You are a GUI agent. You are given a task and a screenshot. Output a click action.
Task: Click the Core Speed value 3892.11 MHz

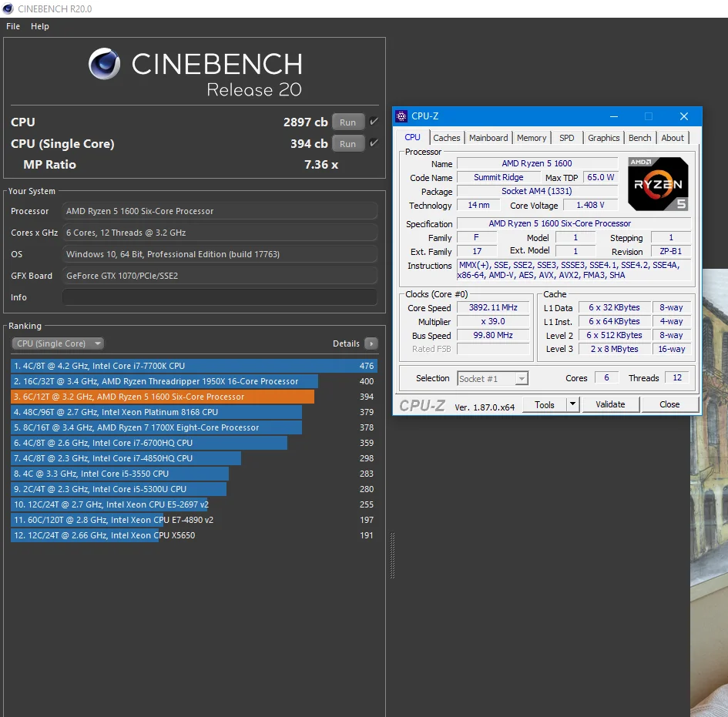[493, 307]
